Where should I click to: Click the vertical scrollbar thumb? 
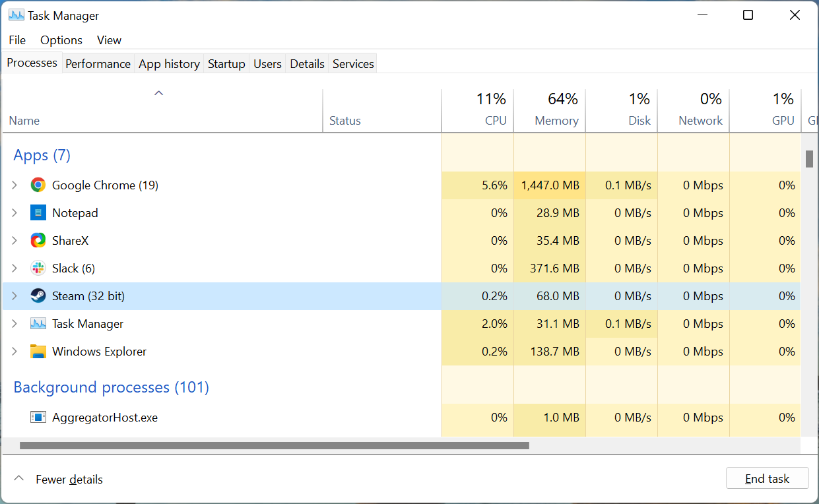(x=809, y=159)
